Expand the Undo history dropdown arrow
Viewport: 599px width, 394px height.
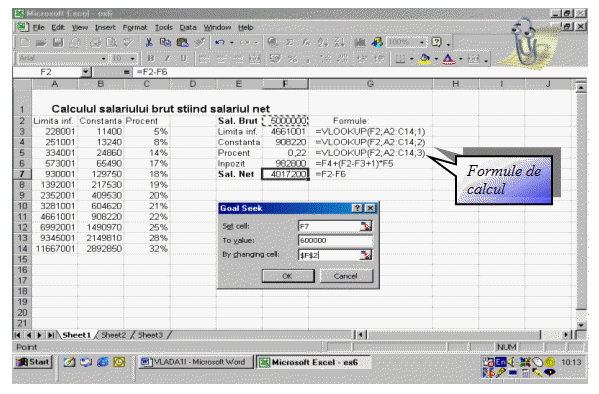232,42
